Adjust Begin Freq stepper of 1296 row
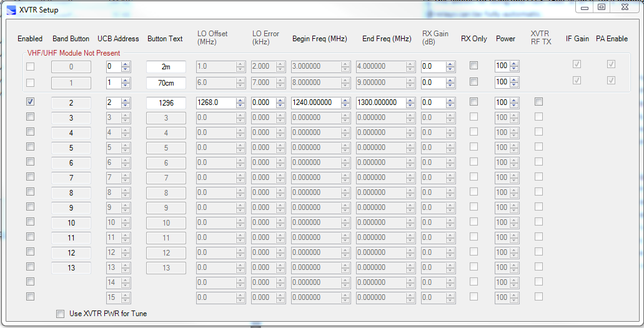Viewport: 644px width, 328px height. tap(345, 102)
